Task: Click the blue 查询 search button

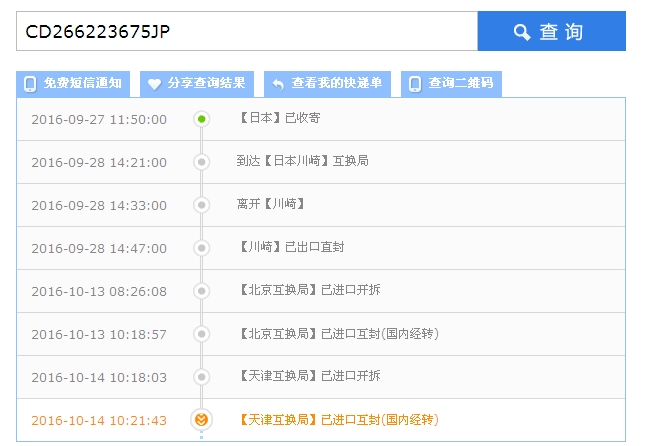Action: [x=552, y=31]
